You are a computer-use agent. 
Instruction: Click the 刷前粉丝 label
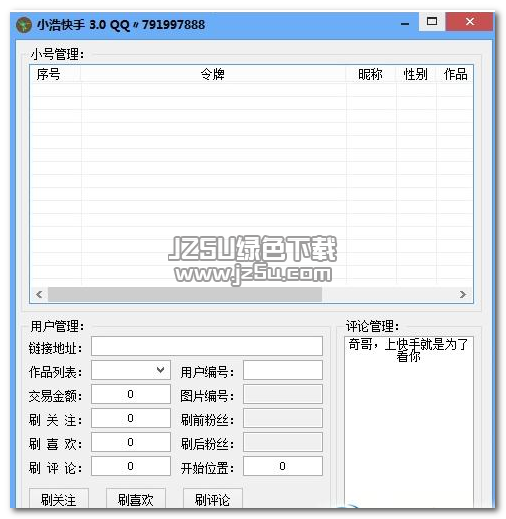tap(207, 420)
